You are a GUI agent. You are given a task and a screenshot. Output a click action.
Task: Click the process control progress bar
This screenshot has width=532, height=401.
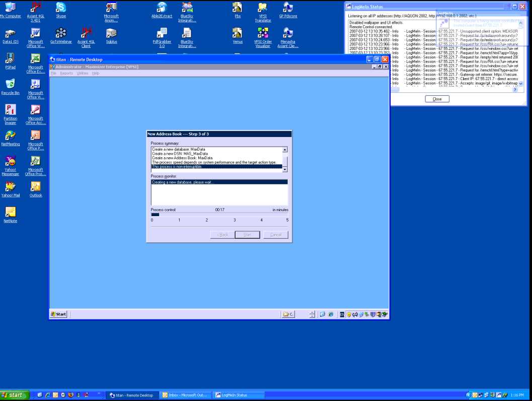(x=219, y=215)
